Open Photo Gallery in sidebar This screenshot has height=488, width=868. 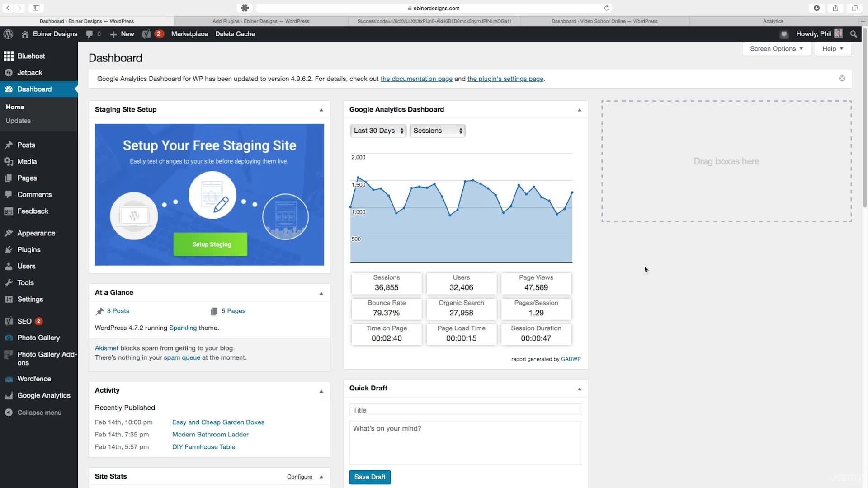[x=39, y=338]
